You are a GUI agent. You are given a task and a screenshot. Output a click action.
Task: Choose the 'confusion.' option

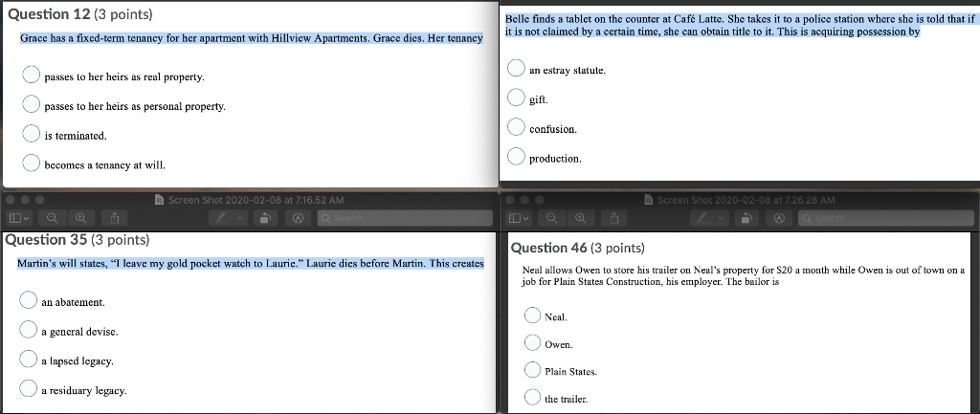click(516, 127)
